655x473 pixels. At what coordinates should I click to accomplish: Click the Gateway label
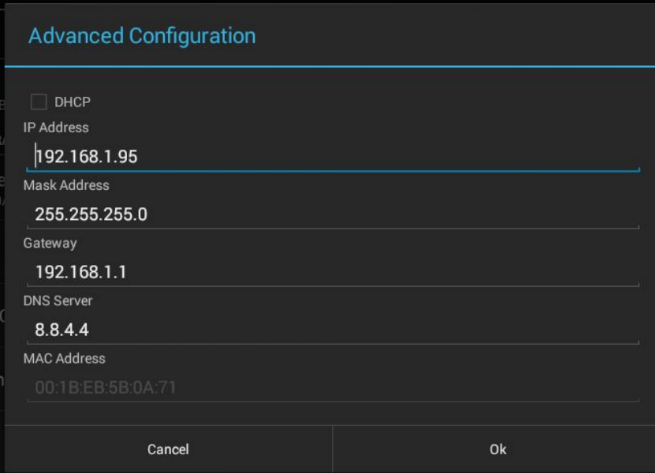click(x=50, y=243)
